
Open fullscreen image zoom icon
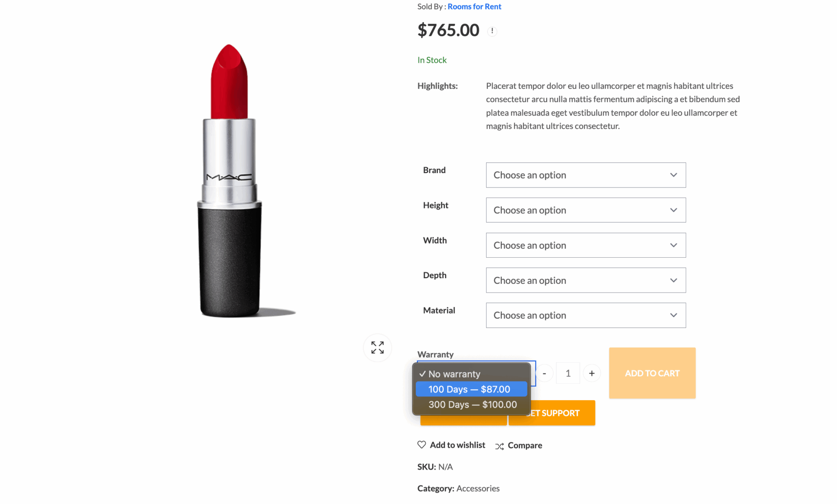point(378,347)
